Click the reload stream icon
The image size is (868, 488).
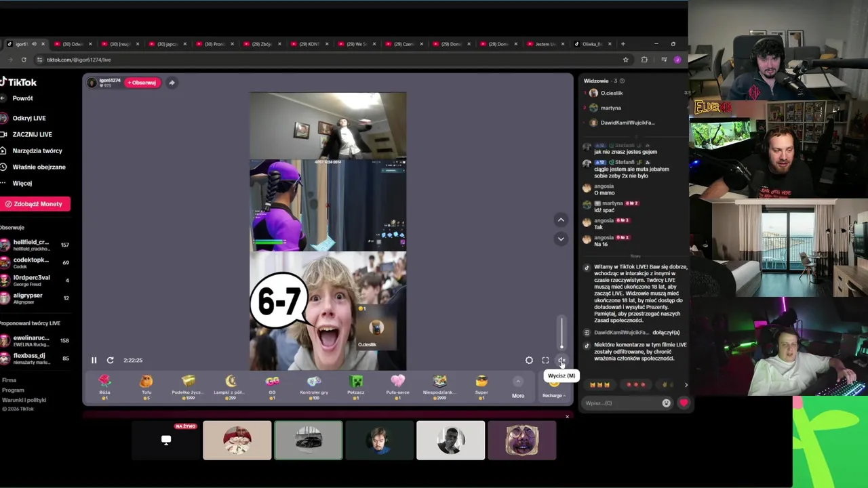tap(110, 361)
